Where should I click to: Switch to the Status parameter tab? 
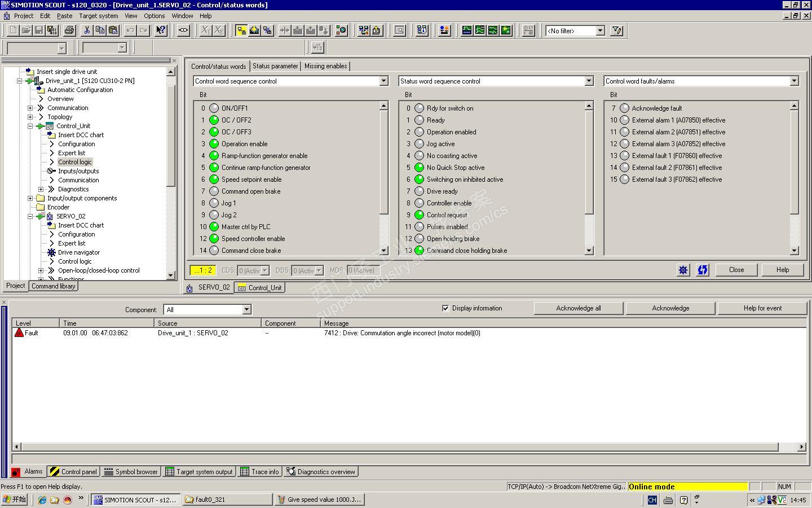point(275,66)
